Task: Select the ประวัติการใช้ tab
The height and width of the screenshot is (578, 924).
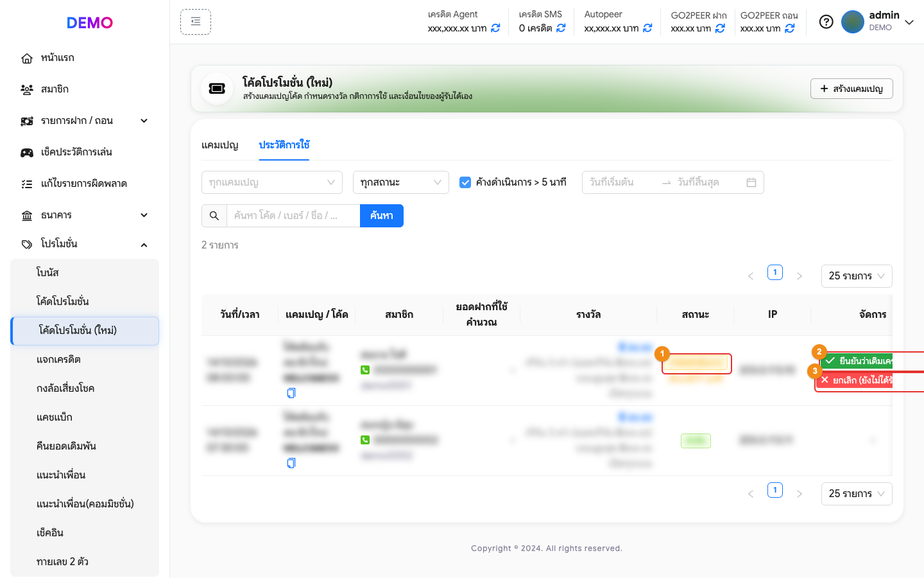Action: point(284,145)
